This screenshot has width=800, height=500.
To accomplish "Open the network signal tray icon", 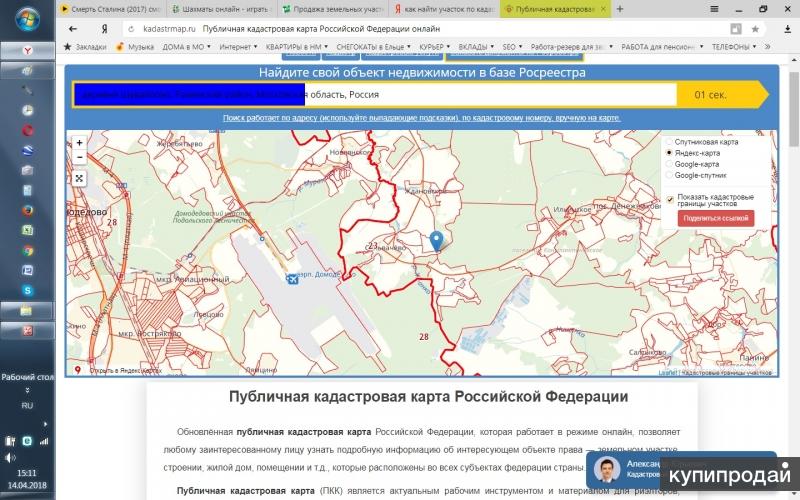I will click(44, 441).
